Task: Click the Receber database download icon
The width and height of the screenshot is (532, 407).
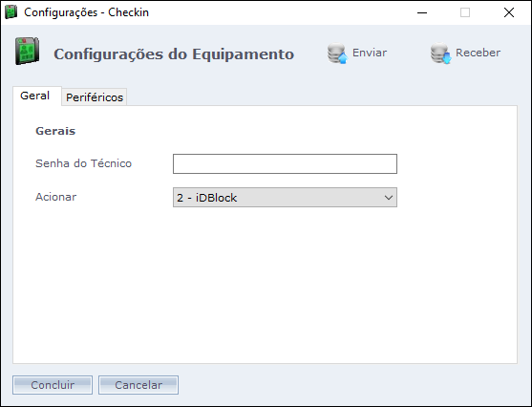Action: click(440, 53)
